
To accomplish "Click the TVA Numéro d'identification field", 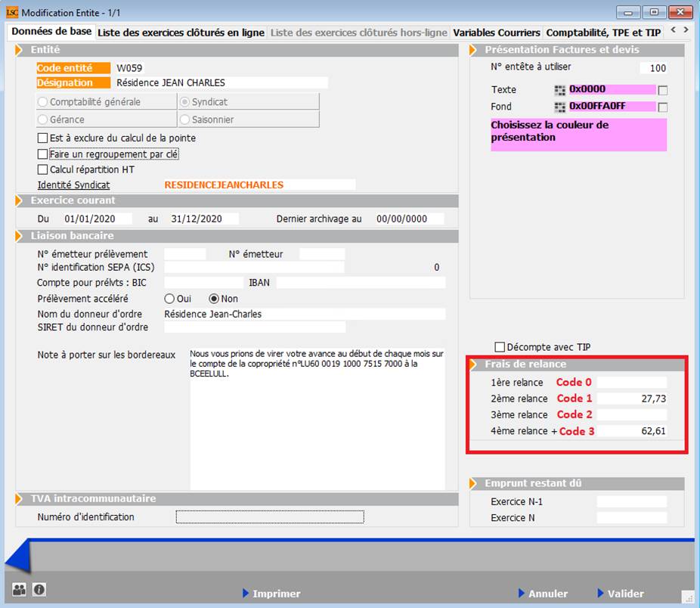I will (270, 516).
